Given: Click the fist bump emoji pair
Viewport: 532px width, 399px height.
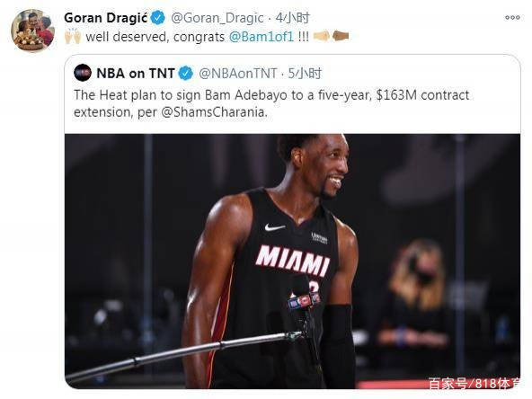Looking at the screenshot, I should [x=331, y=36].
